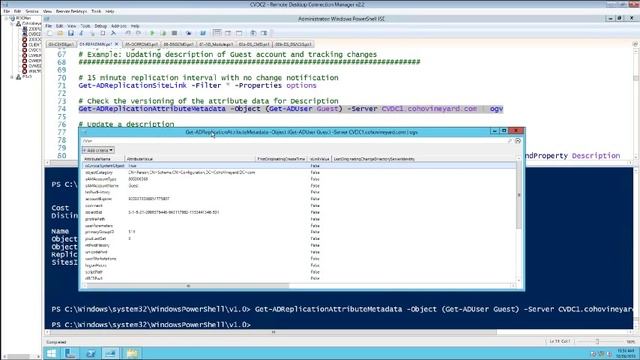Switch to the third script tab in ISE

141,44
